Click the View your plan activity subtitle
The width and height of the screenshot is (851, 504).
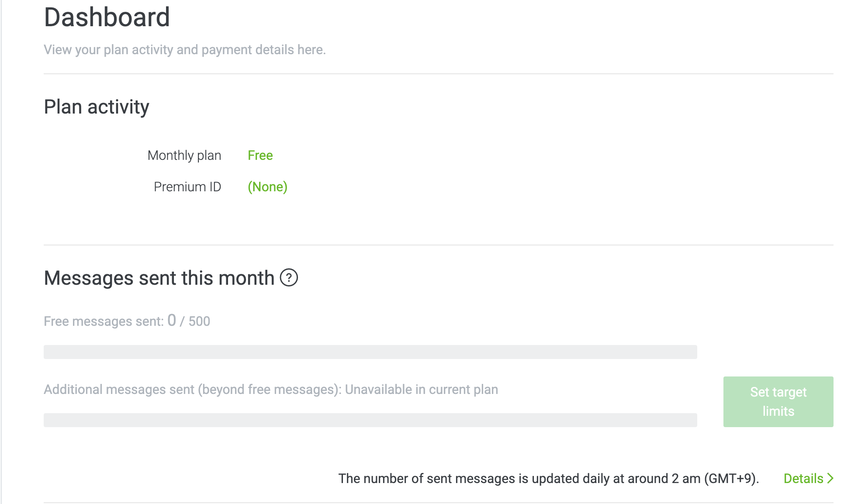[x=184, y=50]
